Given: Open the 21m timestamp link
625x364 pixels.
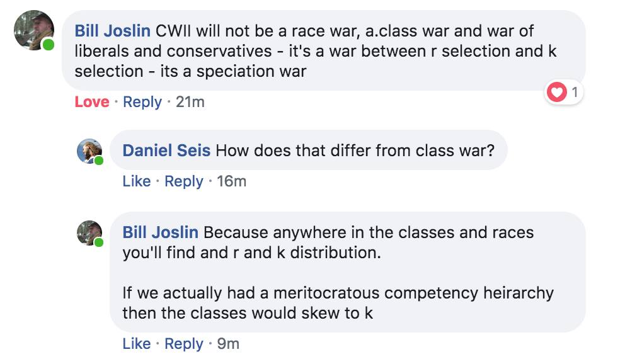Looking at the screenshot, I should (x=190, y=102).
